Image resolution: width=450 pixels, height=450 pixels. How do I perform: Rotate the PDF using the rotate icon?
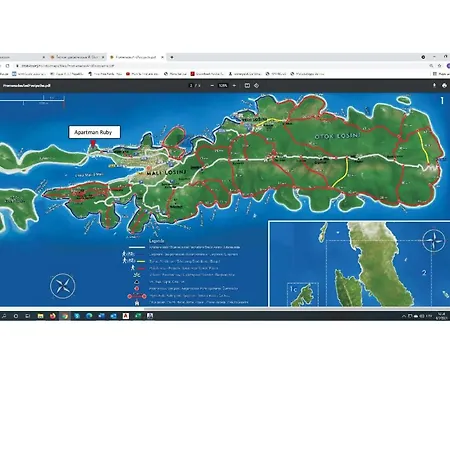pos(256,86)
